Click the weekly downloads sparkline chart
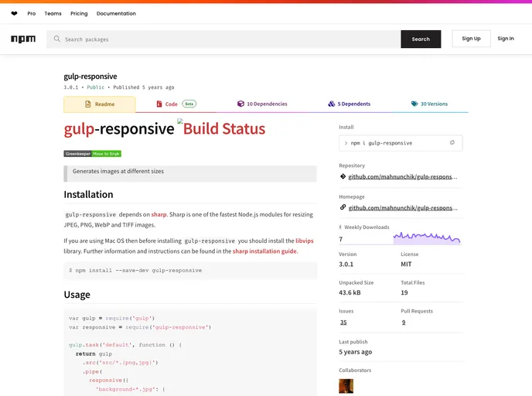532x396 pixels. (427, 238)
